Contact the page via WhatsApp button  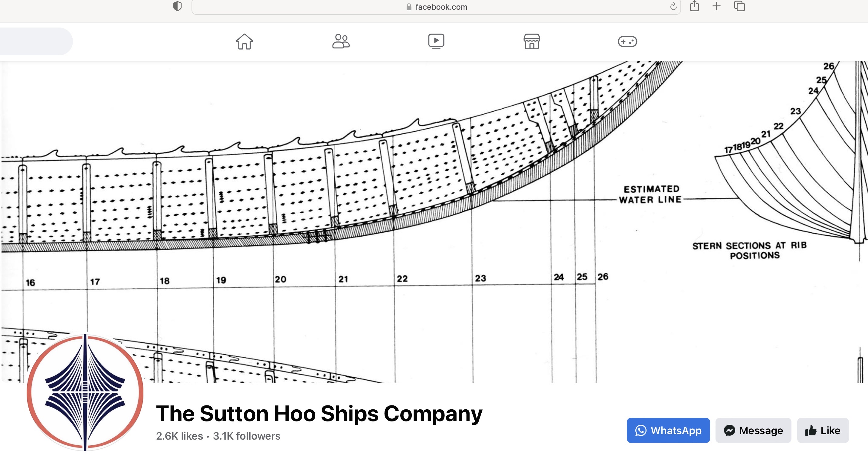click(x=668, y=430)
